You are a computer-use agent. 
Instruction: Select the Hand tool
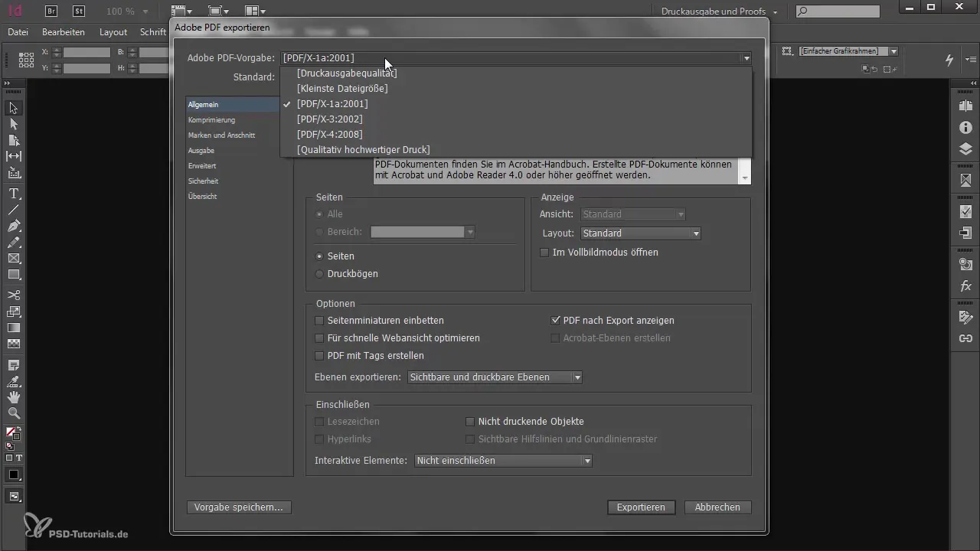14,397
